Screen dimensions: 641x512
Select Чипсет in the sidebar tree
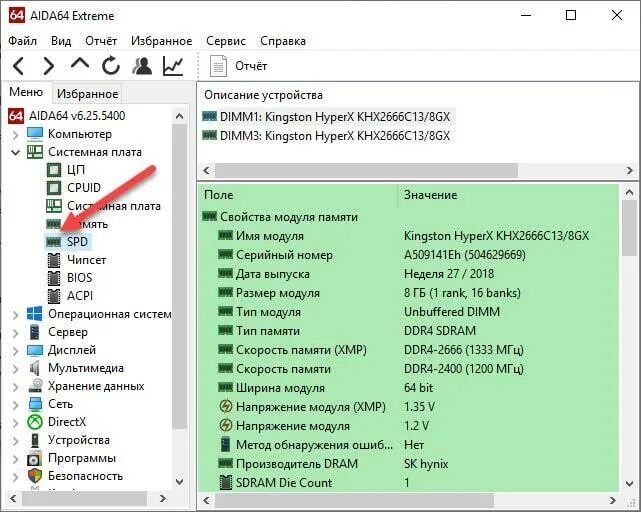click(86, 260)
